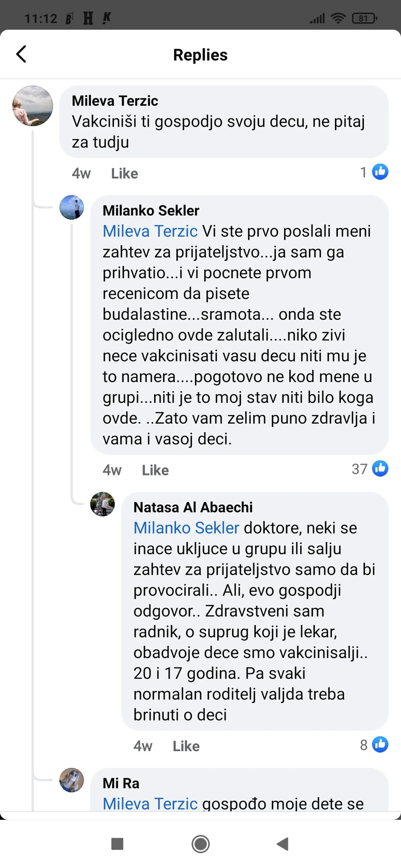Screen dimensions: 401x868
Task: Click the battery indicator in the status bar
Action: (x=363, y=18)
